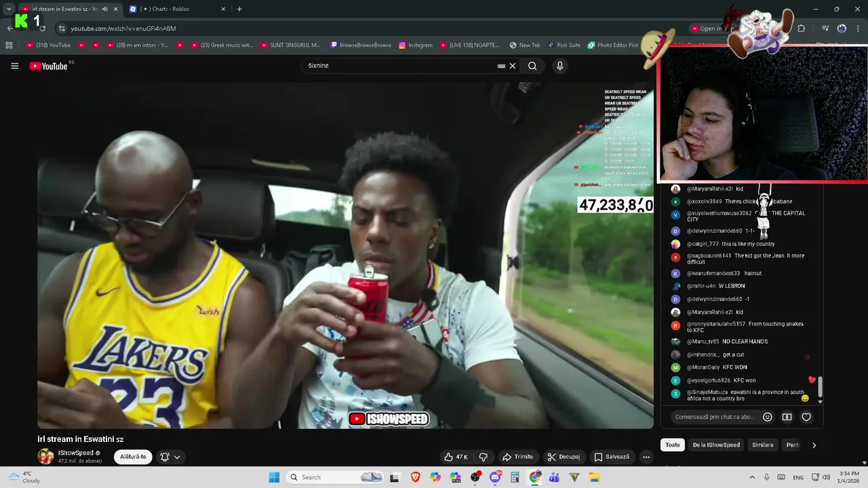Dislike the video
The width and height of the screenshot is (868, 488).
pyautogui.click(x=484, y=457)
